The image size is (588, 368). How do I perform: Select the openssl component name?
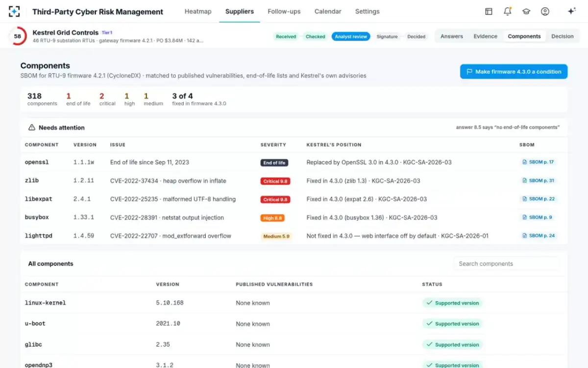tap(37, 162)
